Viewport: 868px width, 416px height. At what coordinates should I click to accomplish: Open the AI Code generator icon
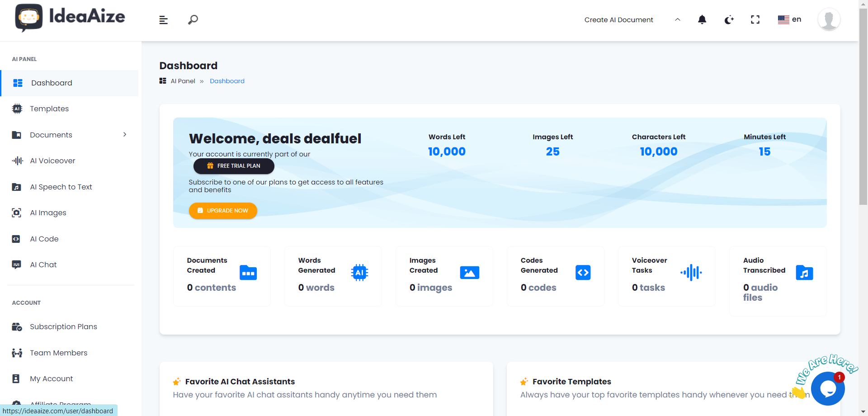tap(17, 239)
